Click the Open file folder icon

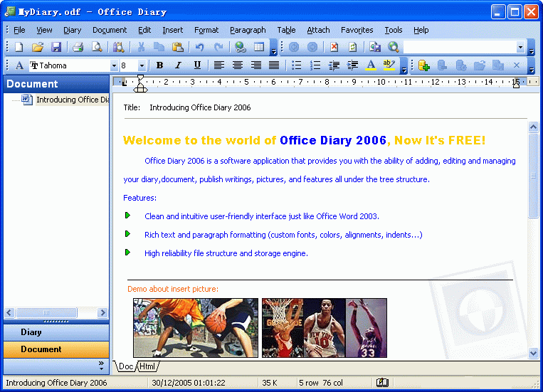(38, 47)
